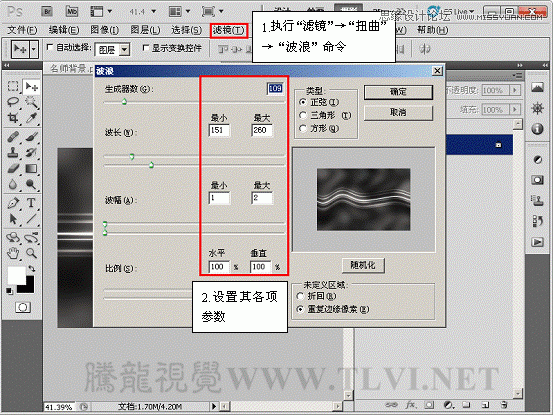Click the foreground color swatch
The image size is (553, 415).
click(17, 275)
